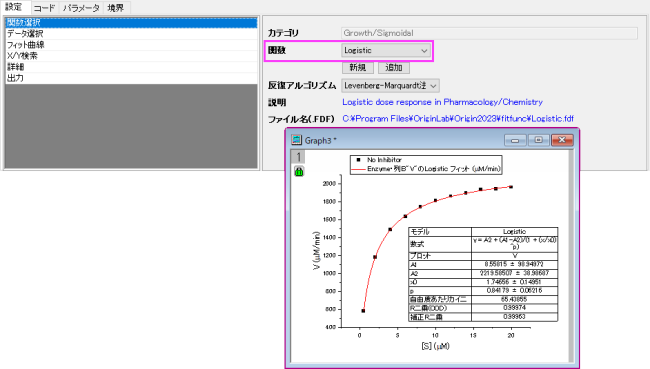650x369 pixels.
Task: Click the A2 parameter row in table
Action: pyautogui.click(x=483, y=273)
